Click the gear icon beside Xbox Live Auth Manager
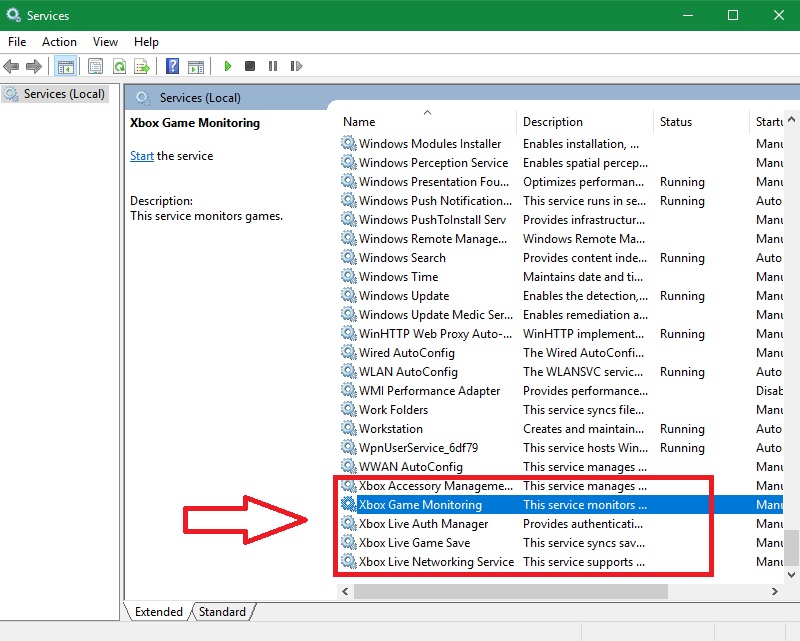800x641 pixels. 348,524
